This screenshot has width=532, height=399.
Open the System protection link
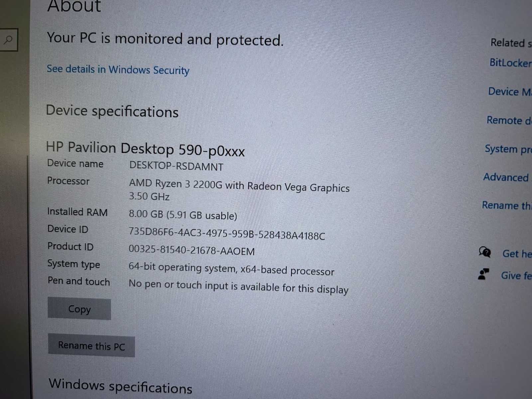(508, 149)
